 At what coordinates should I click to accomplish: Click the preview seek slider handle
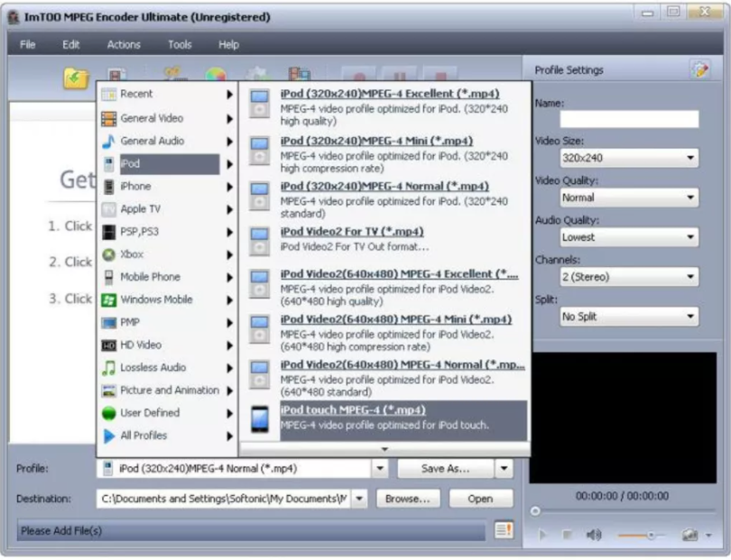coord(535,511)
